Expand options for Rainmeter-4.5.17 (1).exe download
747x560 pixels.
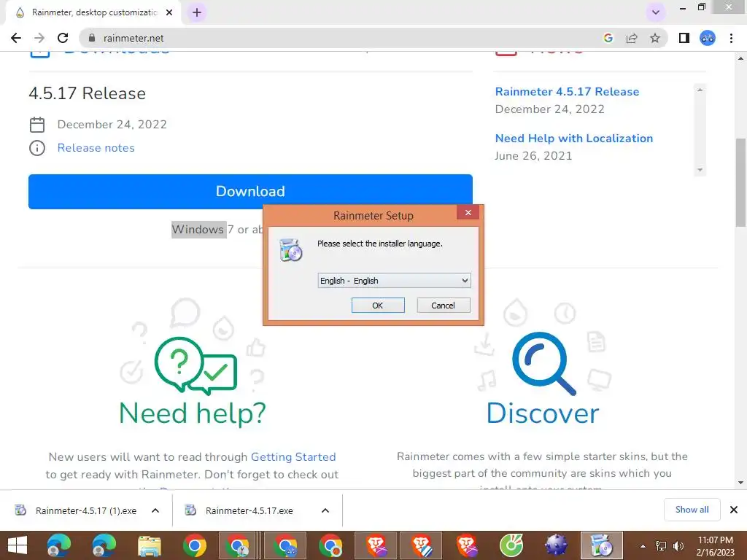coord(155,510)
